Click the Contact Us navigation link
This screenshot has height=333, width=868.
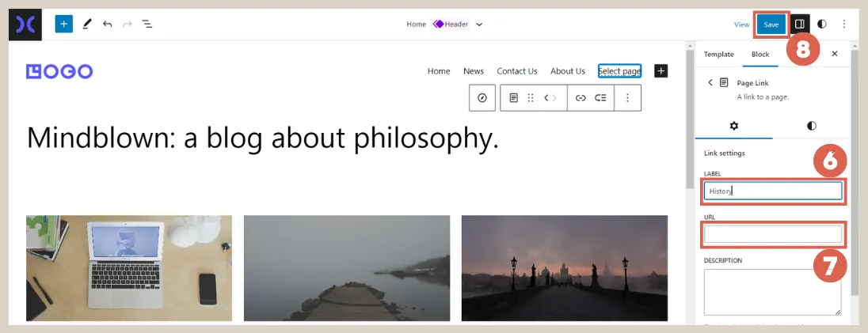tap(517, 71)
